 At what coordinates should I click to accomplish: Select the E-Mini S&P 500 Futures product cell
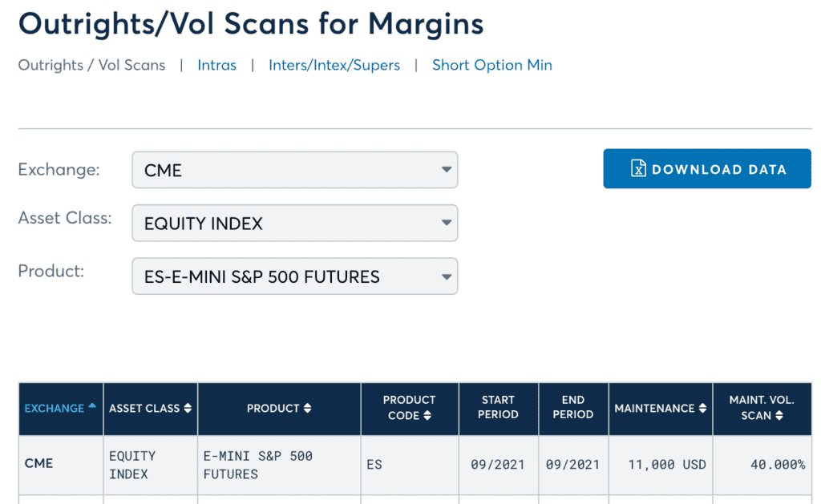257,465
